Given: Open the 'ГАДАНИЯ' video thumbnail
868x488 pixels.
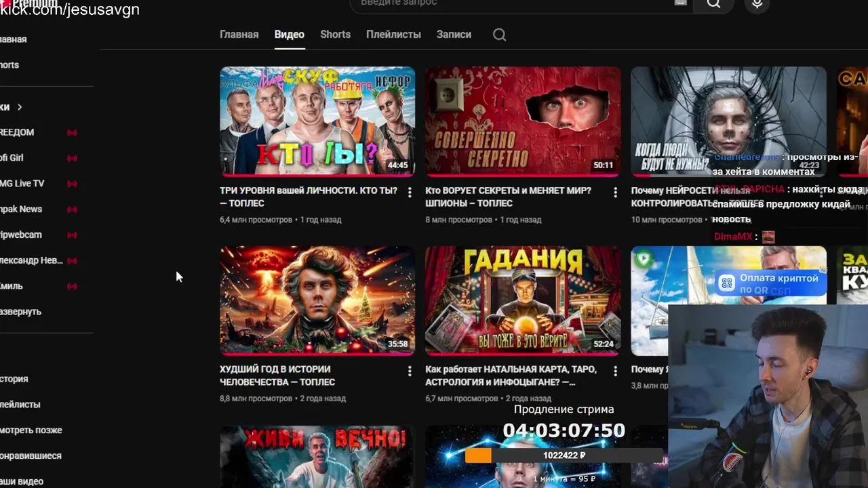Looking at the screenshot, I should click(523, 300).
